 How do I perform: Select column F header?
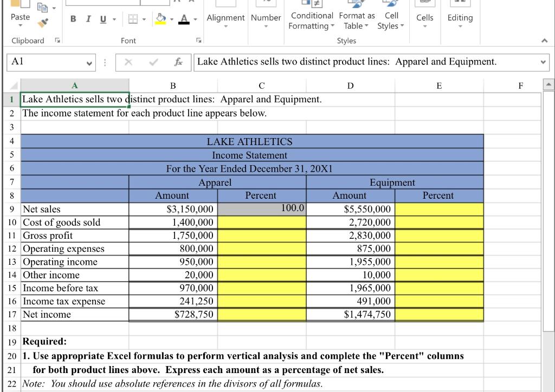point(520,86)
